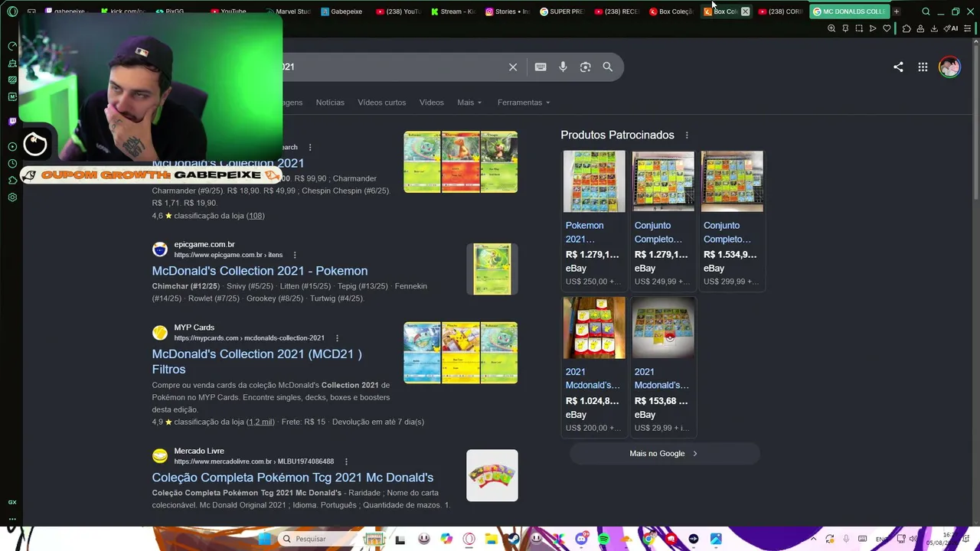Open the GX corner sidebar button

point(12,502)
